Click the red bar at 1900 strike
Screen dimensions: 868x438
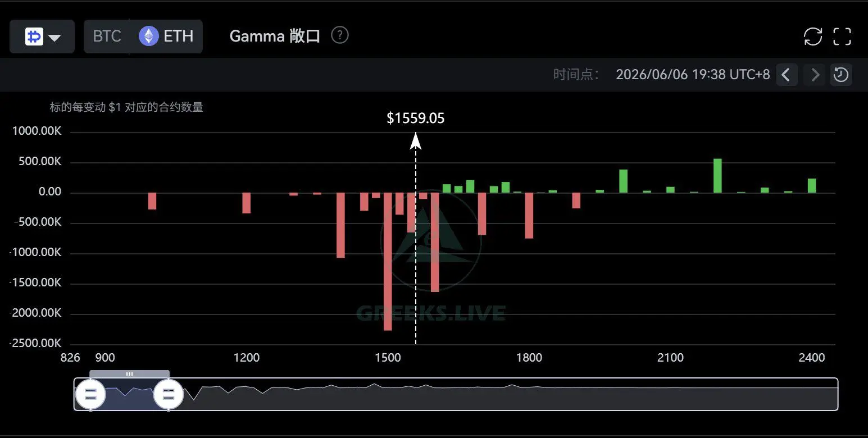click(576, 200)
